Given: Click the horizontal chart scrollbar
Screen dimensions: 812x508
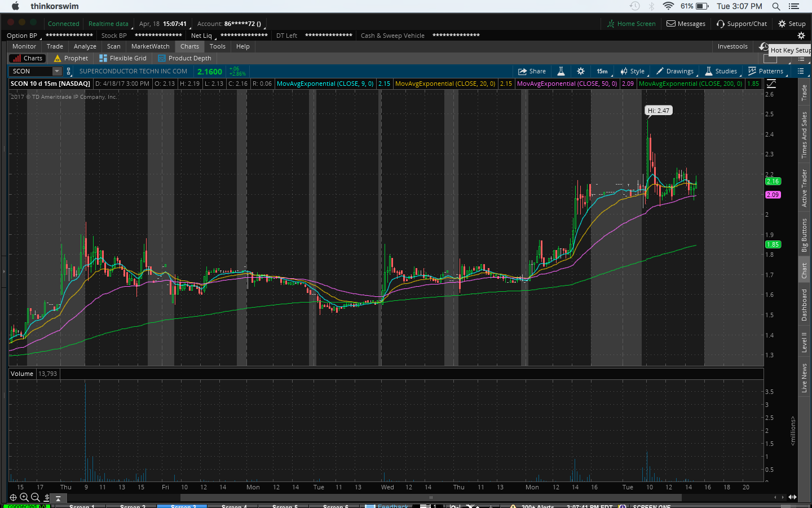Looking at the screenshot, I should coord(431,497).
